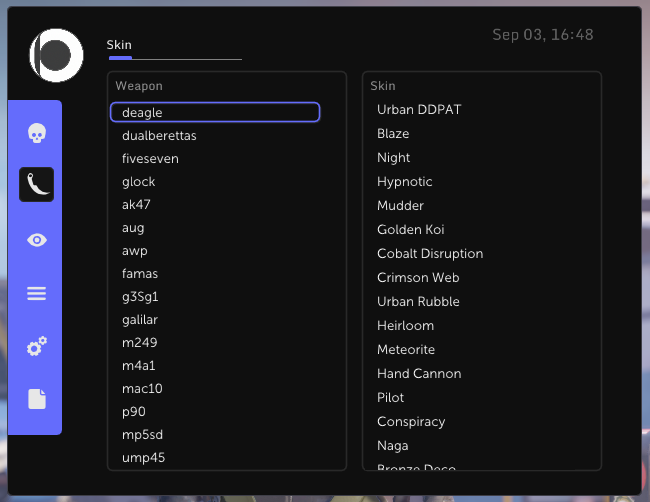Click the circular logo at top left
Screen dimensions: 650x502
(56, 54)
